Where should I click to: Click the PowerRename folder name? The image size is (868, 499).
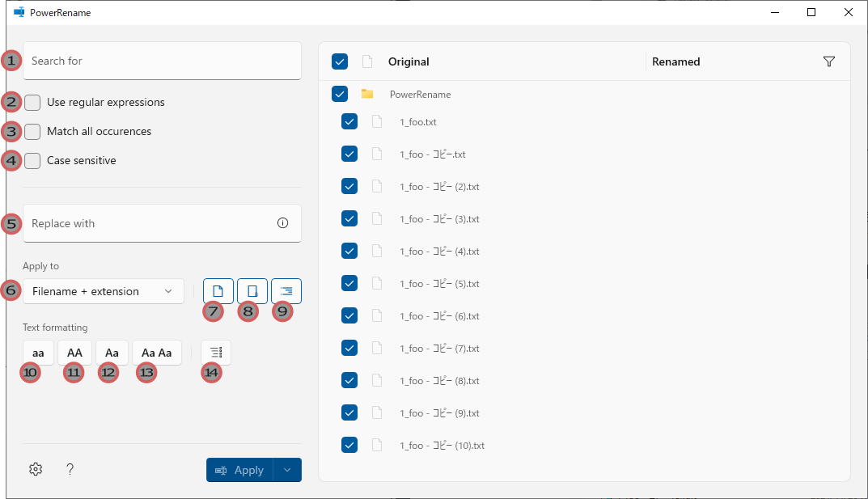(420, 95)
